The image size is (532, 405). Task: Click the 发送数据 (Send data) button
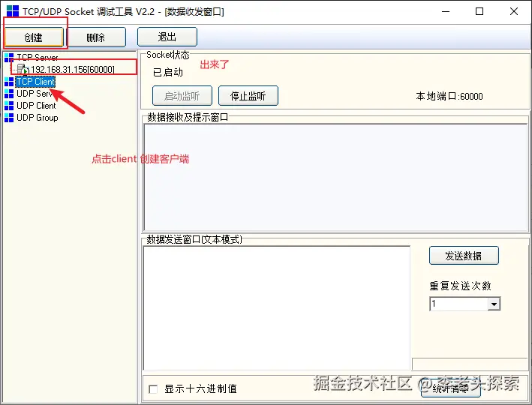click(x=464, y=256)
